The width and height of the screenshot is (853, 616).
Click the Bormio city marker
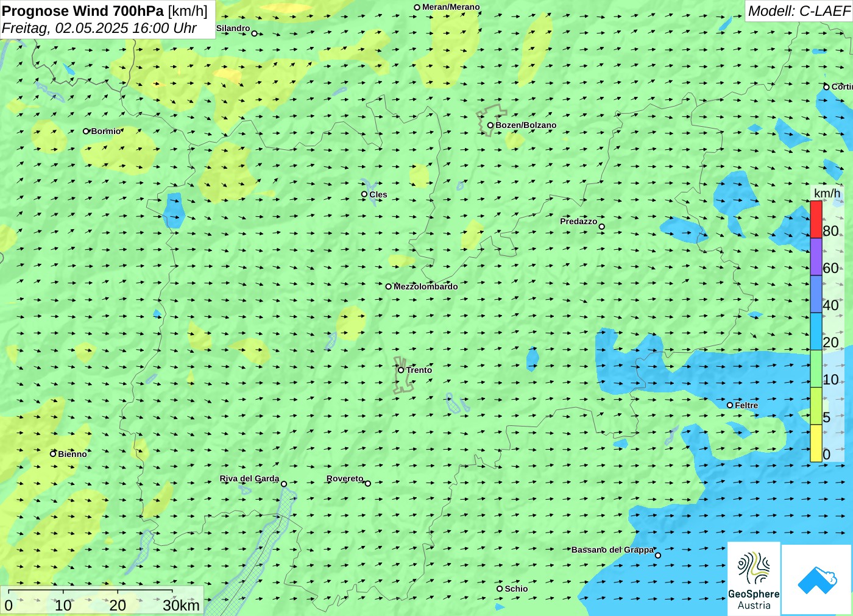[x=86, y=131]
